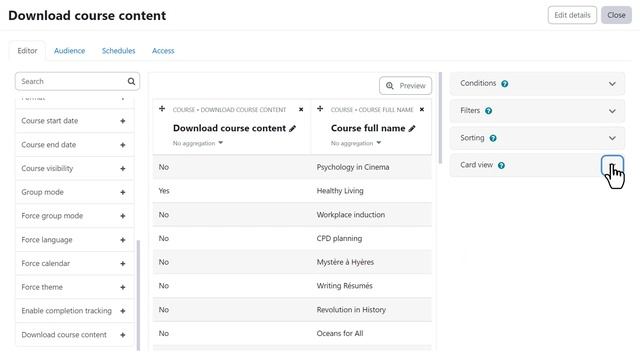This screenshot has height=360, width=640.
Task: Switch to the Editor tab
Action: click(x=27, y=51)
